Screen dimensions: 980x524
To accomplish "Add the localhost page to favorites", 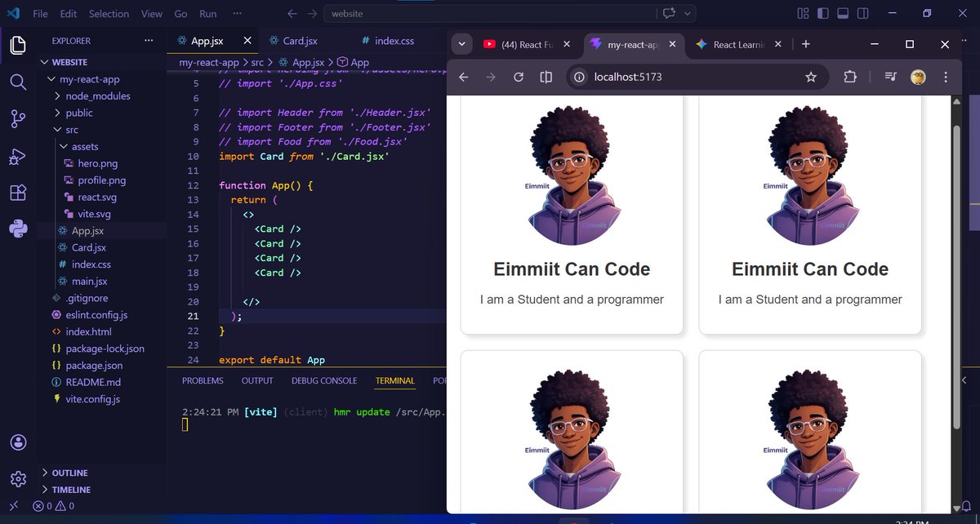I will (x=811, y=76).
